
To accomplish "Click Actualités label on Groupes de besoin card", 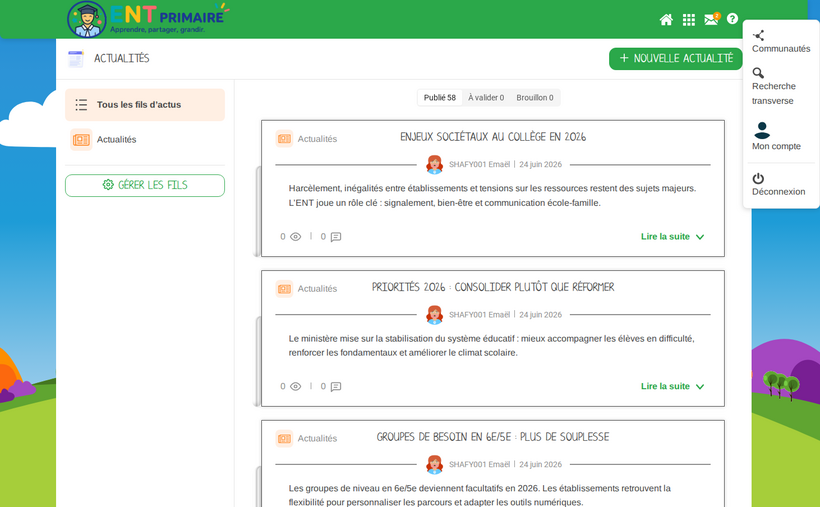I will point(317,438).
